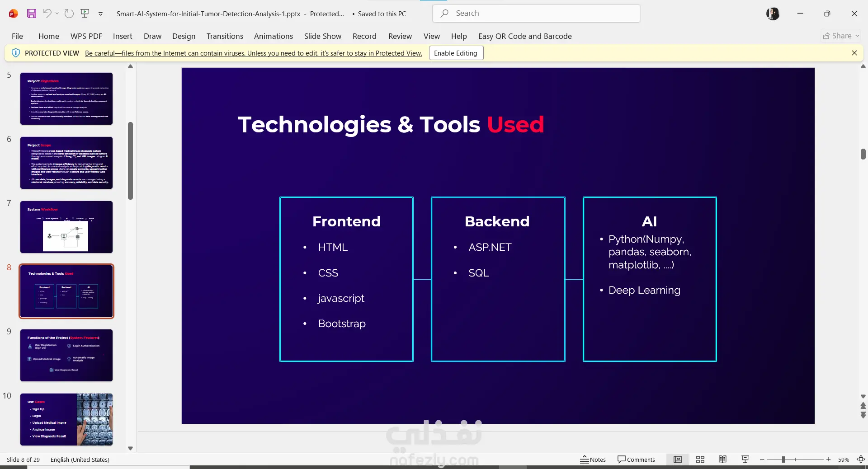The width and height of the screenshot is (868, 469).
Task: Click the 59% zoom level
Action: (x=844, y=460)
